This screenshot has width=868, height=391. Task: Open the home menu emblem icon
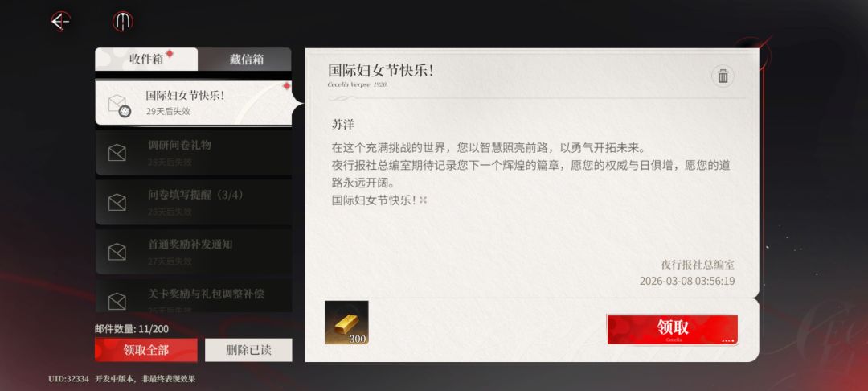tap(122, 22)
